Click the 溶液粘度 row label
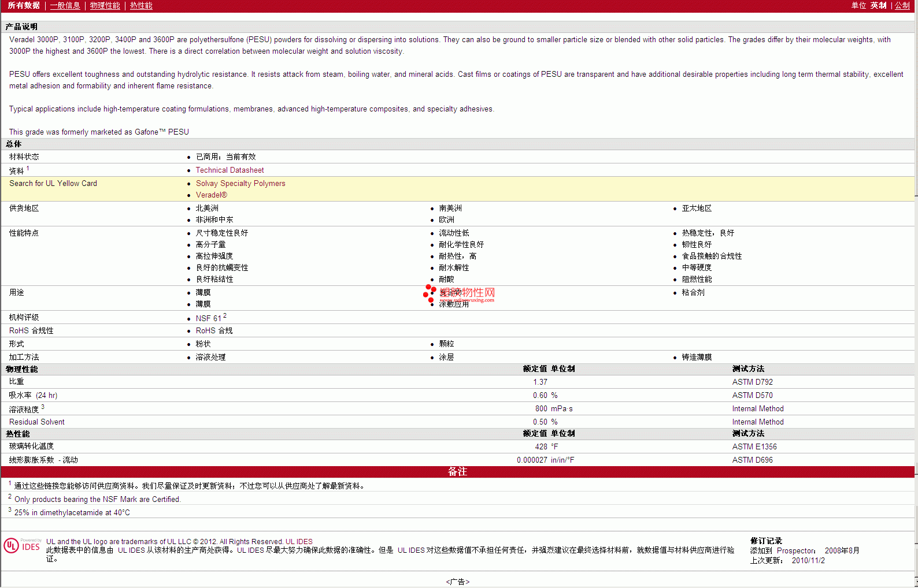The image size is (918, 588). pyautogui.click(x=24, y=409)
